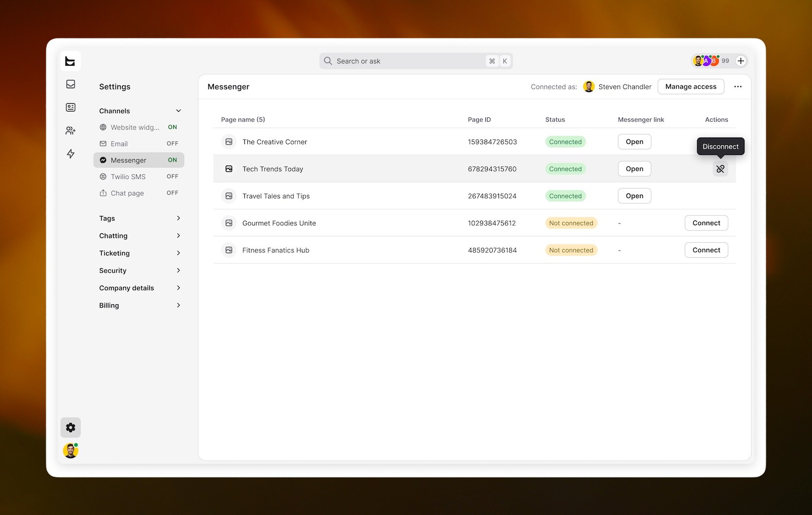Expand the Chatting settings section
812x515 pixels.
[139, 236]
